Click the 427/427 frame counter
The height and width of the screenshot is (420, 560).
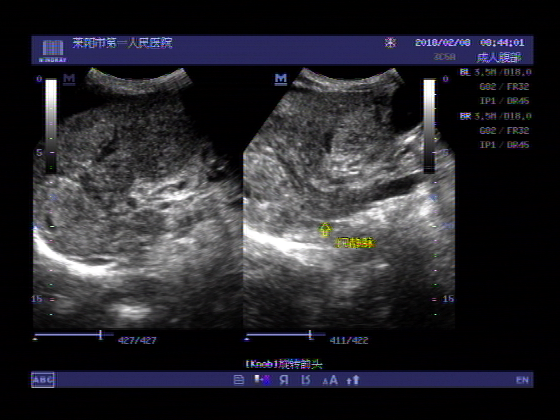[137, 340]
